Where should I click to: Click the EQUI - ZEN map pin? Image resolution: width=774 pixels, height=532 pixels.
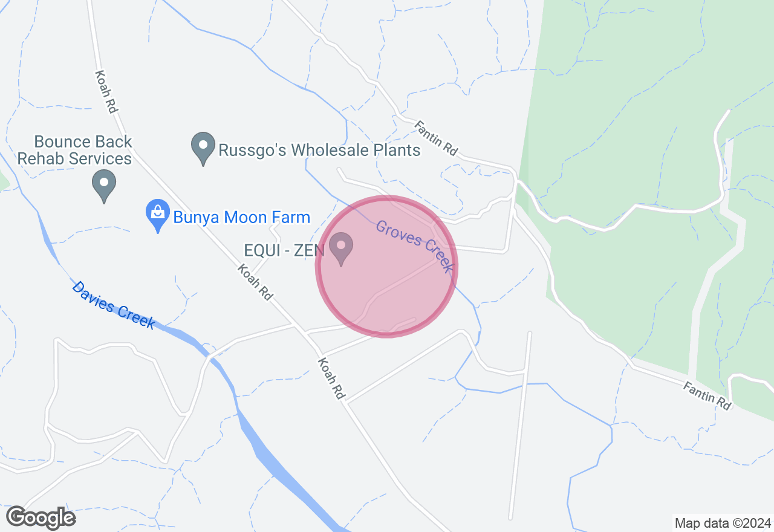point(340,249)
